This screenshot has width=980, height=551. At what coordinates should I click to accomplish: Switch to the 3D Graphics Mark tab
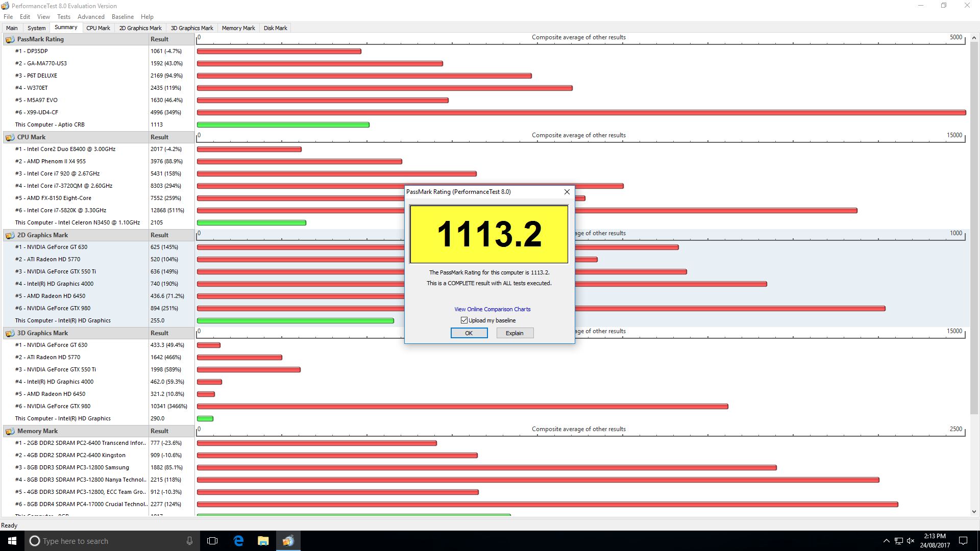pyautogui.click(x=192, y=28)
